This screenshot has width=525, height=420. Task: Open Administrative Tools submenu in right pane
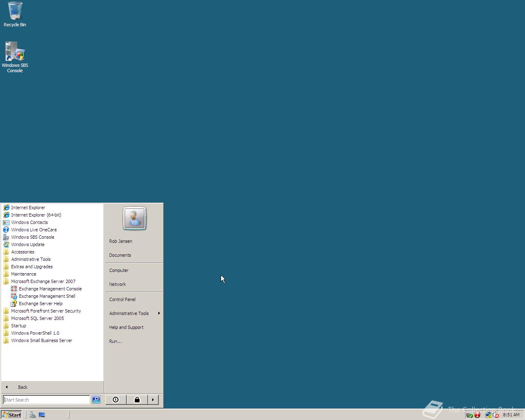tap(134, 313)
